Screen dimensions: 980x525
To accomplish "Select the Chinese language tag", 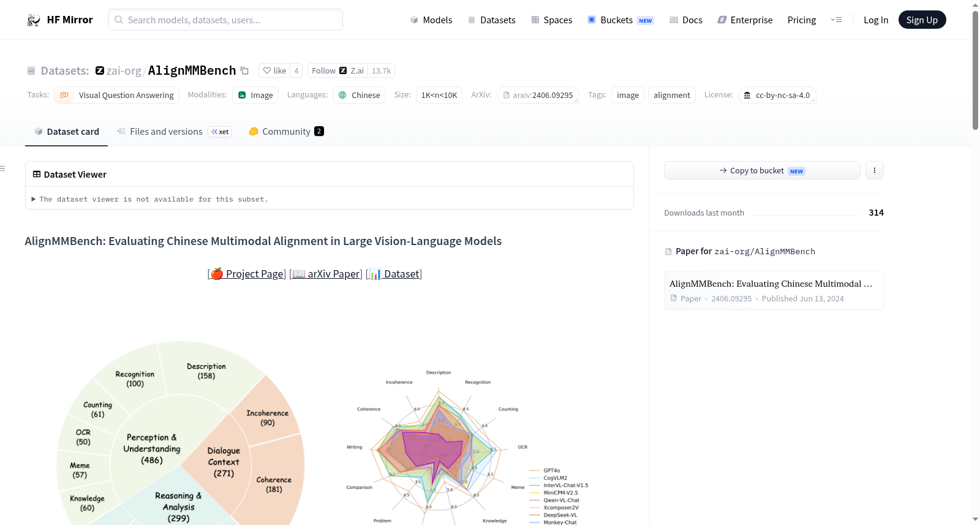I will pos(359,95).
